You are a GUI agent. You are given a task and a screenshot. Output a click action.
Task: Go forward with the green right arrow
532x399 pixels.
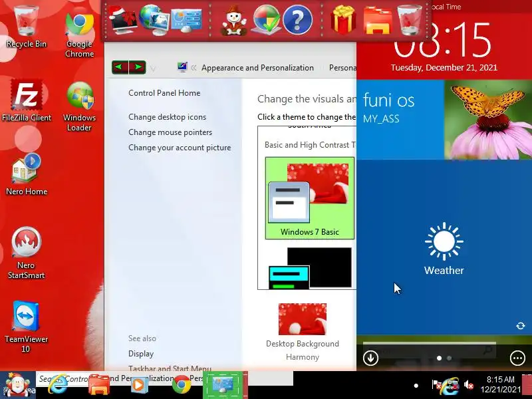138,67
